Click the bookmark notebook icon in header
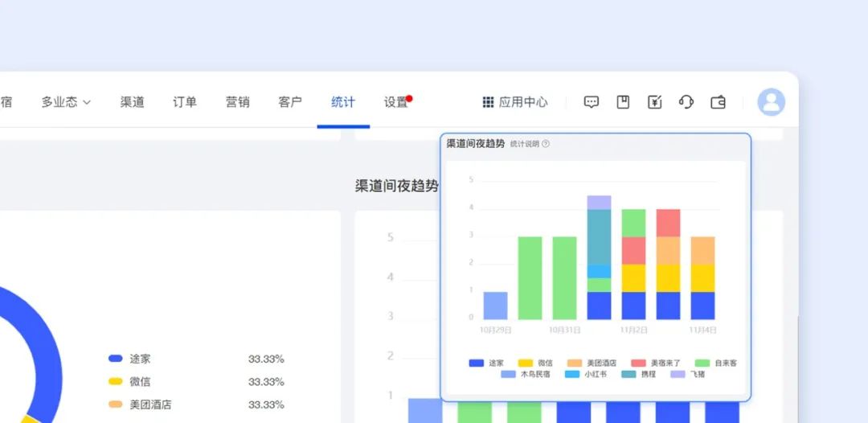868x423 pixels. [624, 102]
